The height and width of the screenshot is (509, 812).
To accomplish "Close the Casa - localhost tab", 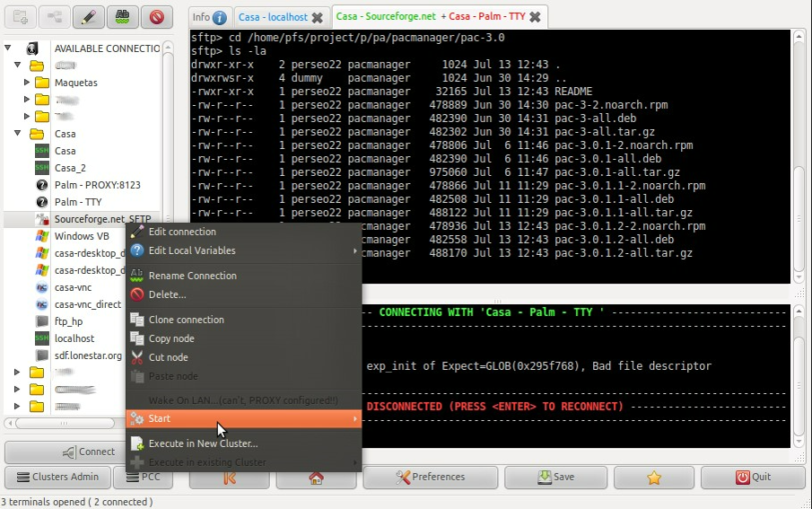I will click(x=317, y=18).
